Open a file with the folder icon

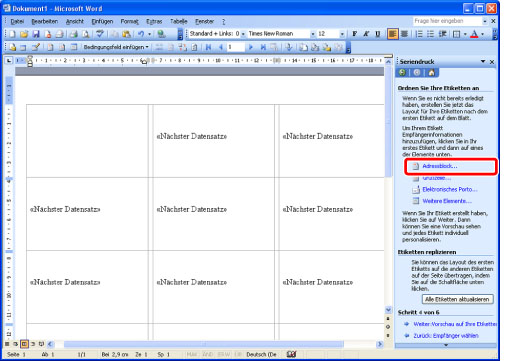tap(24, 34)
